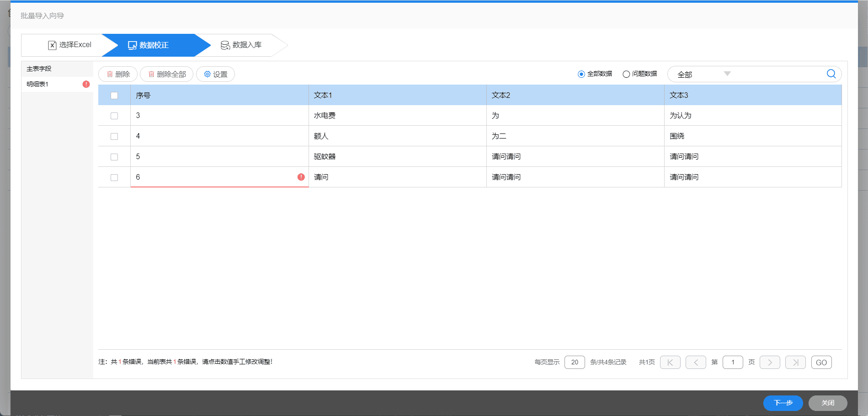Click the 文本2 column header
The width and height of the screenshot is (868, 416).
click(575, 95)
